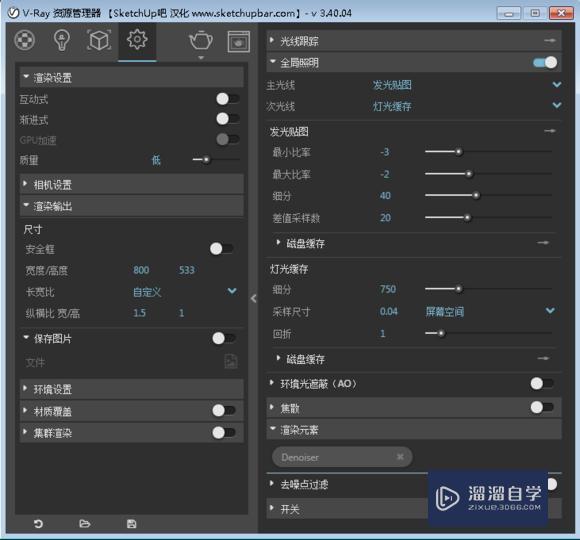Click the revert to defaults icon
This screenshot has width=580, height=540.
[38, 524]
